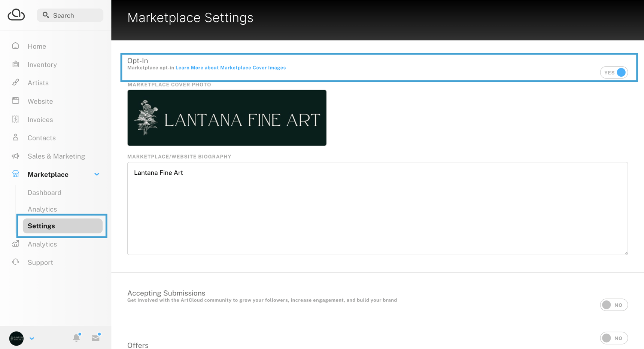Click the Home icon in the sidebar
The image size is (644, 349).
(15, 46)
